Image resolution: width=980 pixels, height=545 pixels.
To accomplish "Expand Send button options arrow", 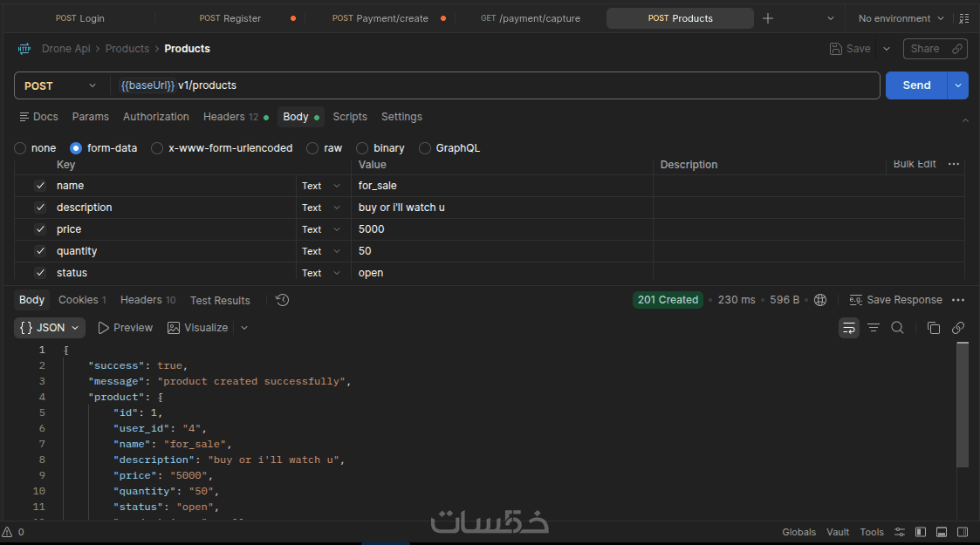I will (958, 85).
